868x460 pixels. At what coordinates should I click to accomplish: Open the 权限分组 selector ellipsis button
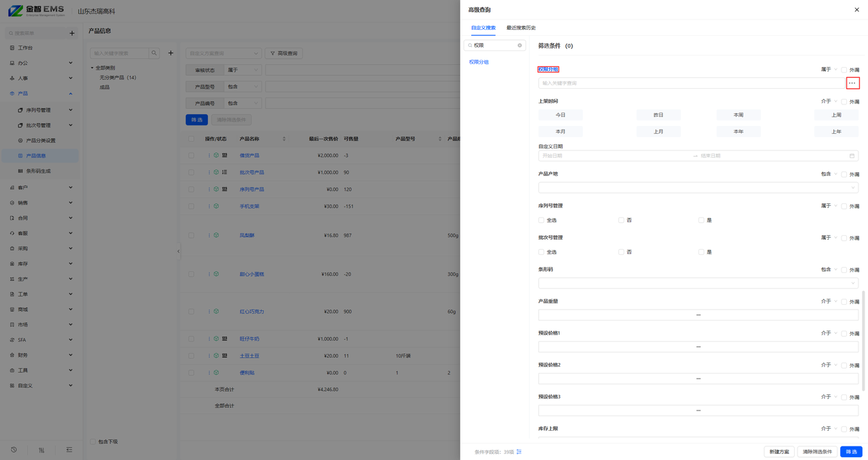click(852, 83)
